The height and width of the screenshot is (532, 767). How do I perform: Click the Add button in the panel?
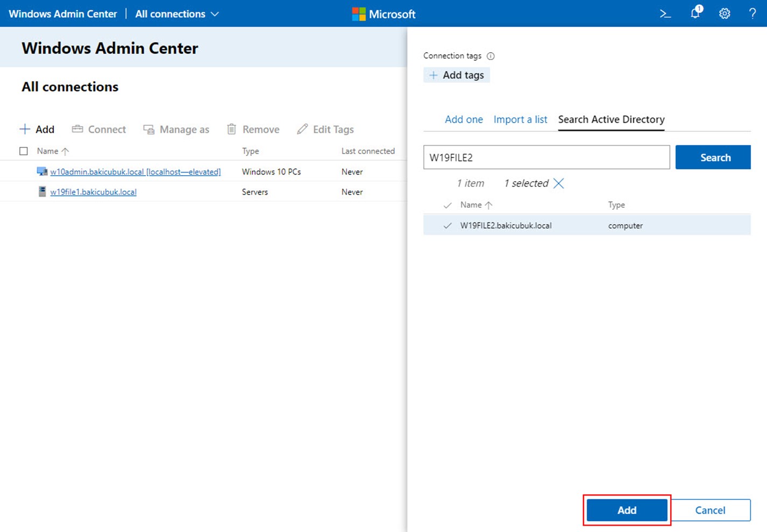pos(627,510)
